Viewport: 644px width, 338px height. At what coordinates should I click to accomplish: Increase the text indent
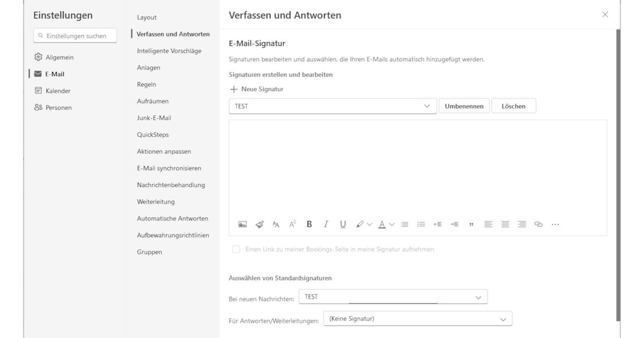pos(455,224)
